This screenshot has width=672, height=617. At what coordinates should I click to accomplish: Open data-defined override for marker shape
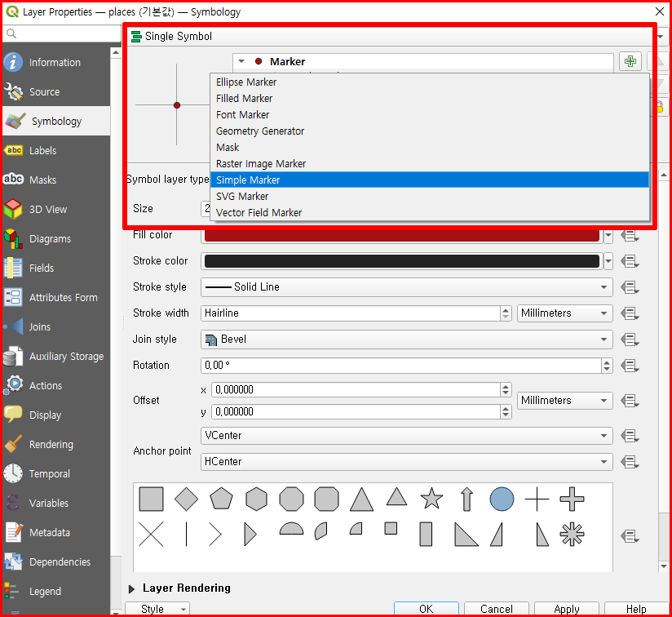[x=630, y=536]
